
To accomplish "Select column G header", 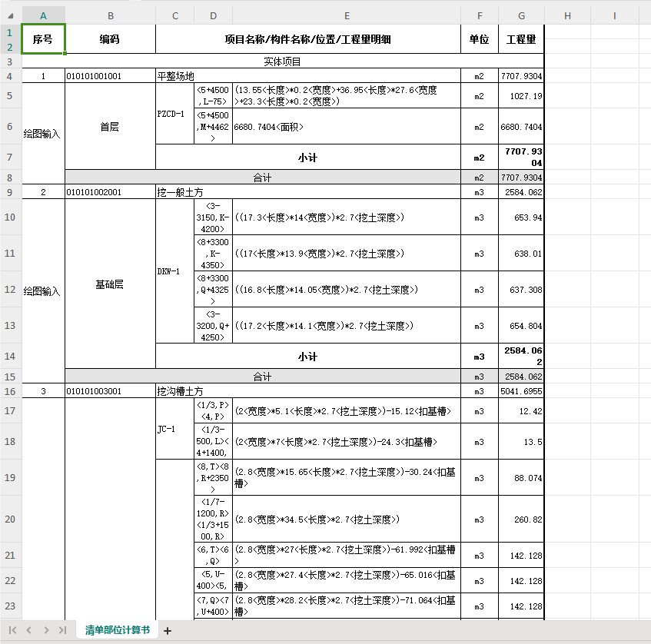I will pos(521,16).
